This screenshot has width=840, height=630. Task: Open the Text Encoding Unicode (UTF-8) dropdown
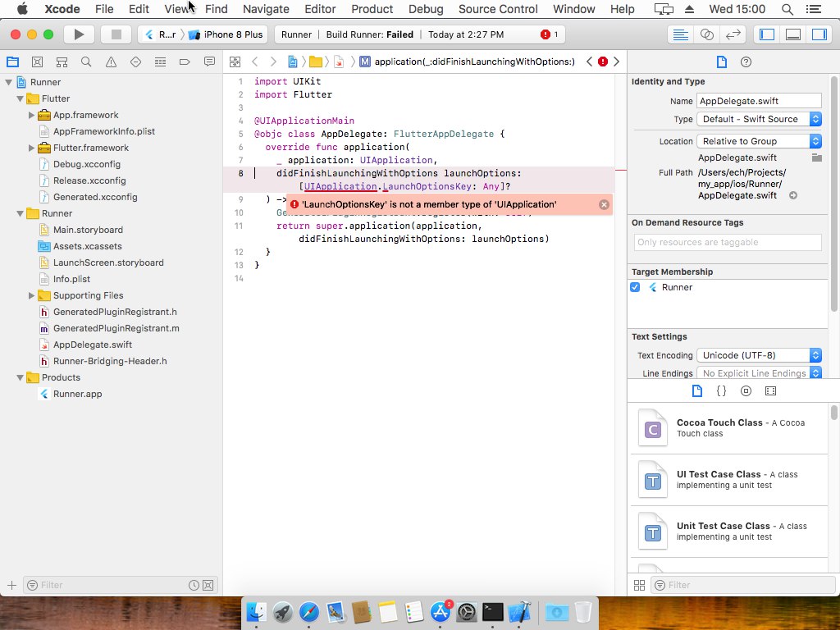pyautogui.click(x=759, y=355)
